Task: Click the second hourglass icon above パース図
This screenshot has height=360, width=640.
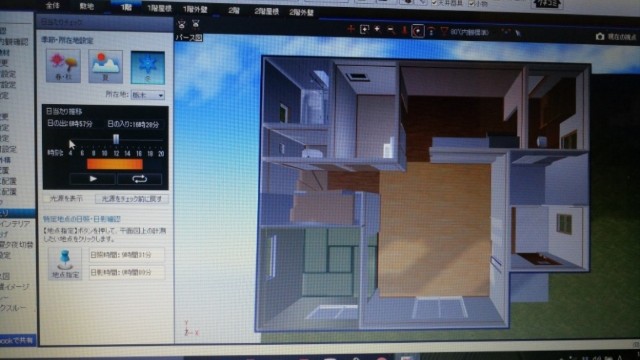Action: pos(196,24)
